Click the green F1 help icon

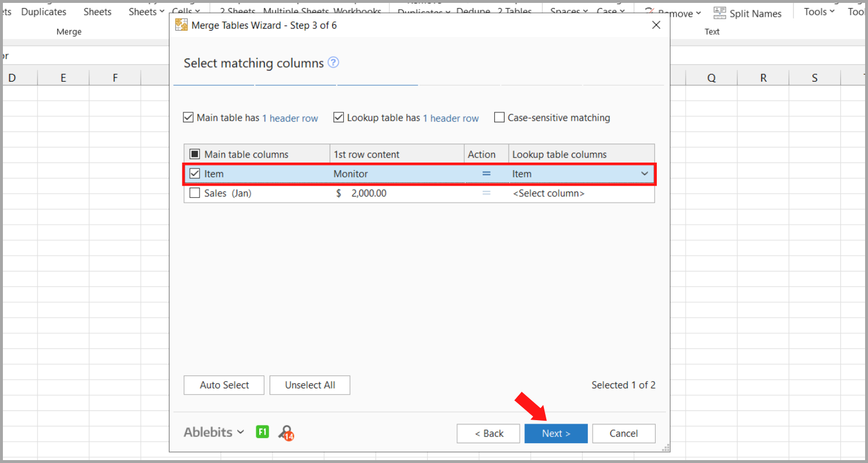click(x=263, y=432)
